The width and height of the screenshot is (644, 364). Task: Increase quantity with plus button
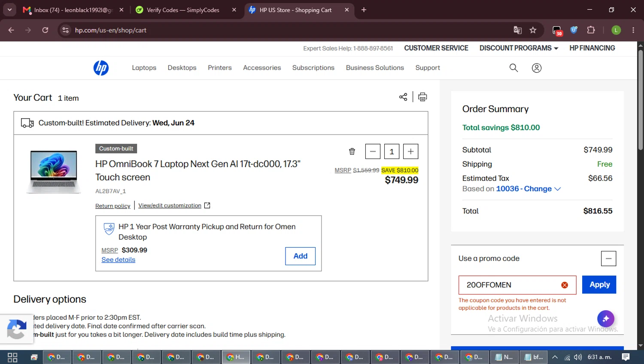(x=411, y=151)
